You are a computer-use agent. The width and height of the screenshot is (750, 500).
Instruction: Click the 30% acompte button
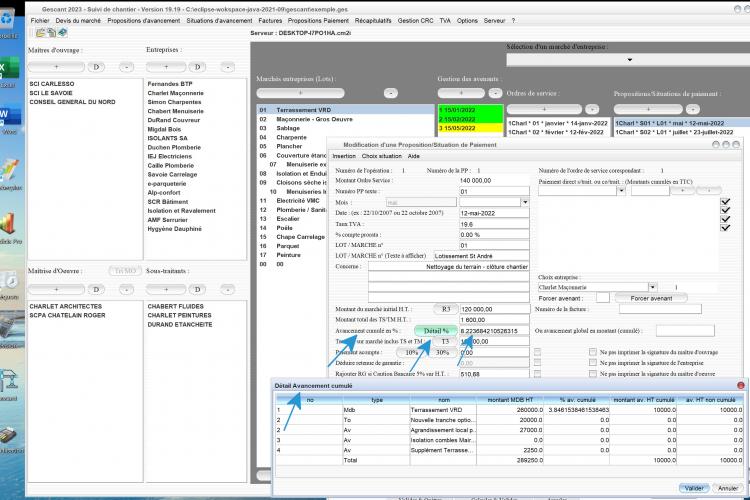coord(442,352)
